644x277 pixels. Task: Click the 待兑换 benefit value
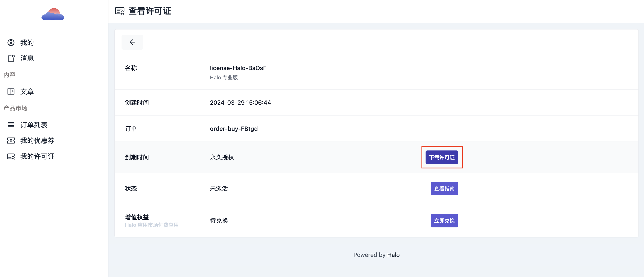(x=219, y=221)
